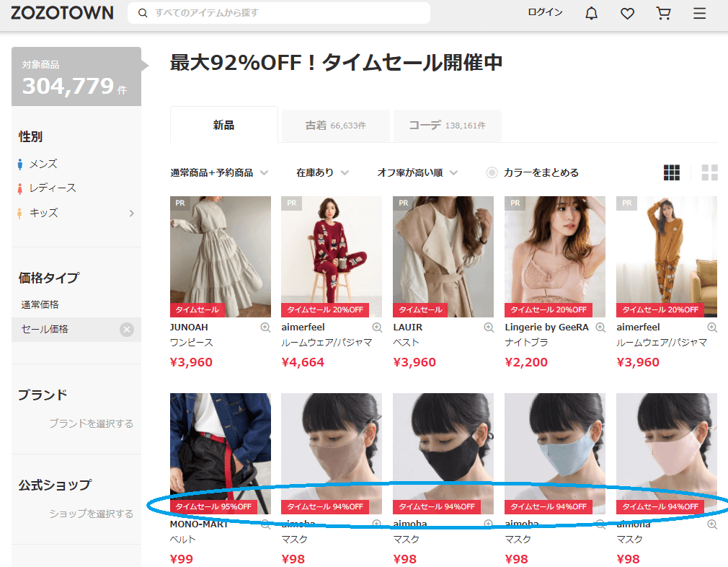Switch to the コーデ tab

click(x=447, y=126)
